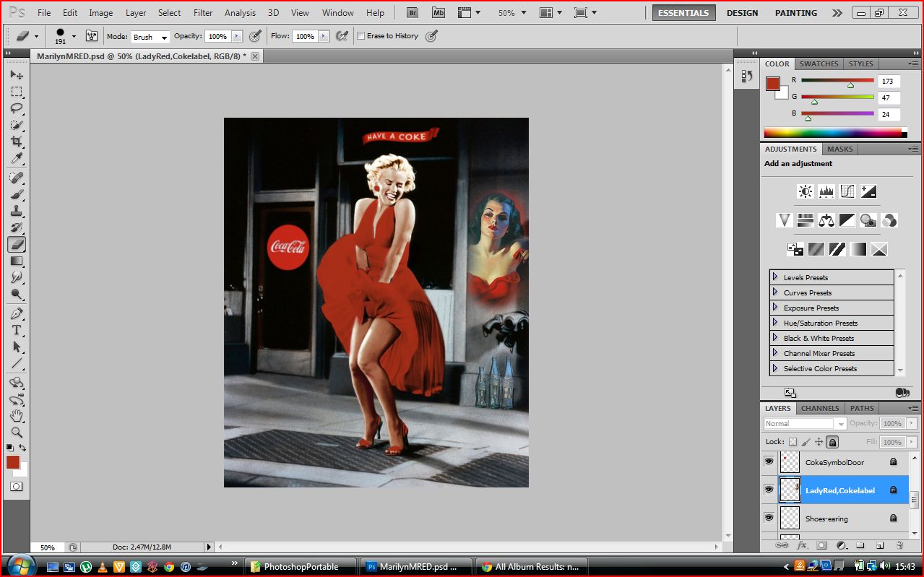Open the eraser Mode dropdown
The width and height of the screenshot is (924, 577).
(x=150, y=37)
